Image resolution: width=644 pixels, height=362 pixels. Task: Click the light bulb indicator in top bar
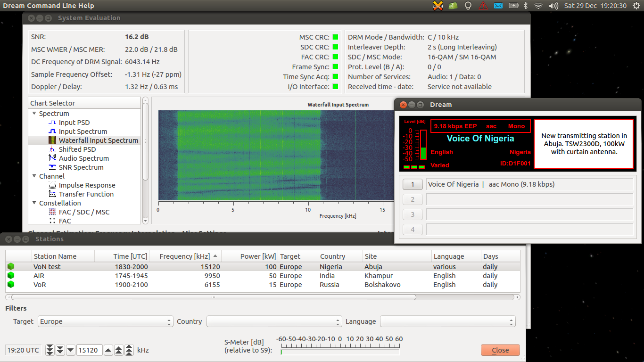coord(468,6)
